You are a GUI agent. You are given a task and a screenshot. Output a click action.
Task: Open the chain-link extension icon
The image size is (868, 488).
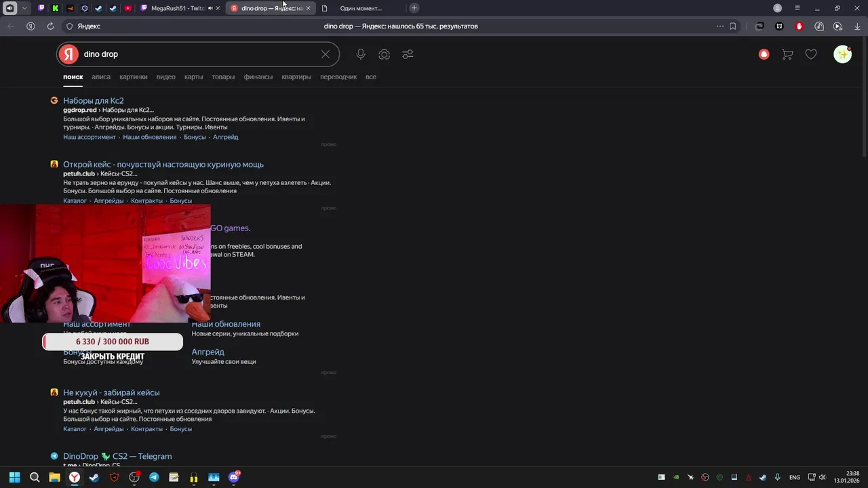click(759, 26)
